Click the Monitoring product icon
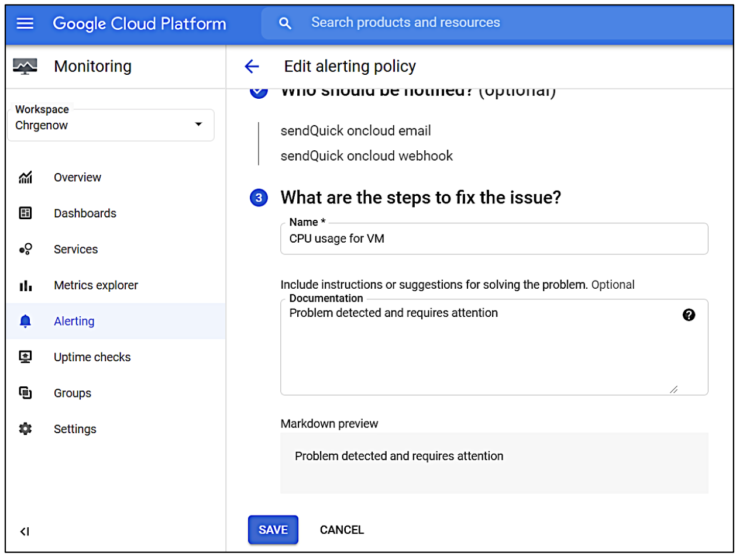This screenshot has height=560, width=743. pos(25,66)
